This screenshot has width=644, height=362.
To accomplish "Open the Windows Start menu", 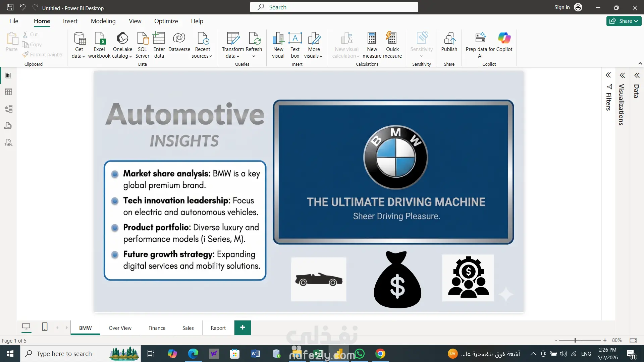I will [10, 354].
